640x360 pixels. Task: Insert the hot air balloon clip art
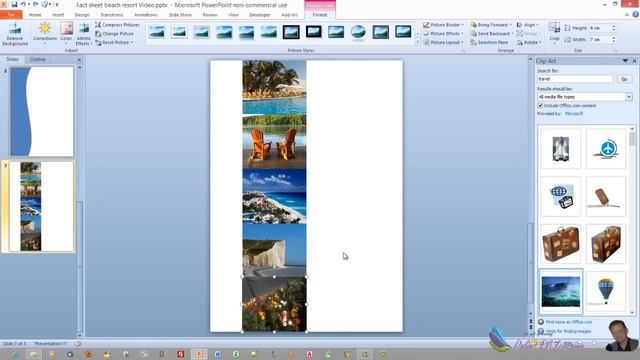pos(606,291)
